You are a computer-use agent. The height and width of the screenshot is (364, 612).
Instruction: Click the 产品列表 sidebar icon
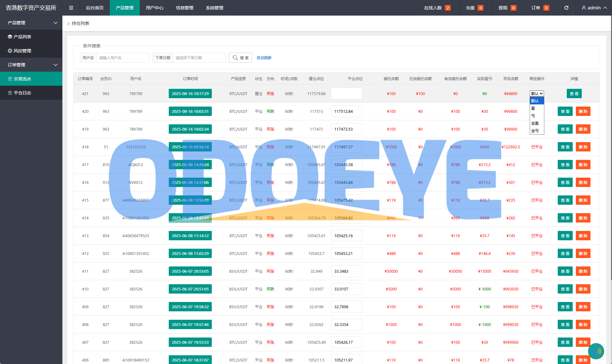point(10,37)
